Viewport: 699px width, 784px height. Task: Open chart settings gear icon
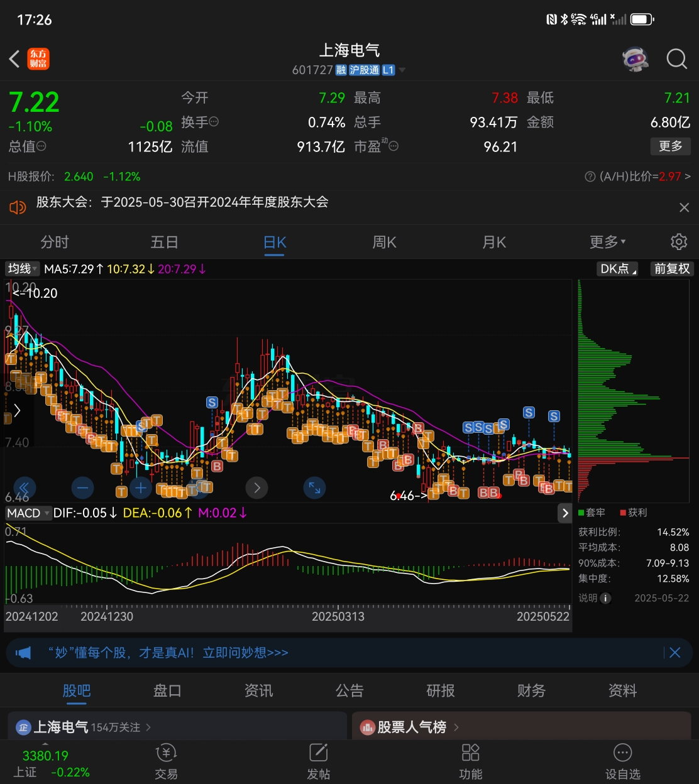(679, 242)
